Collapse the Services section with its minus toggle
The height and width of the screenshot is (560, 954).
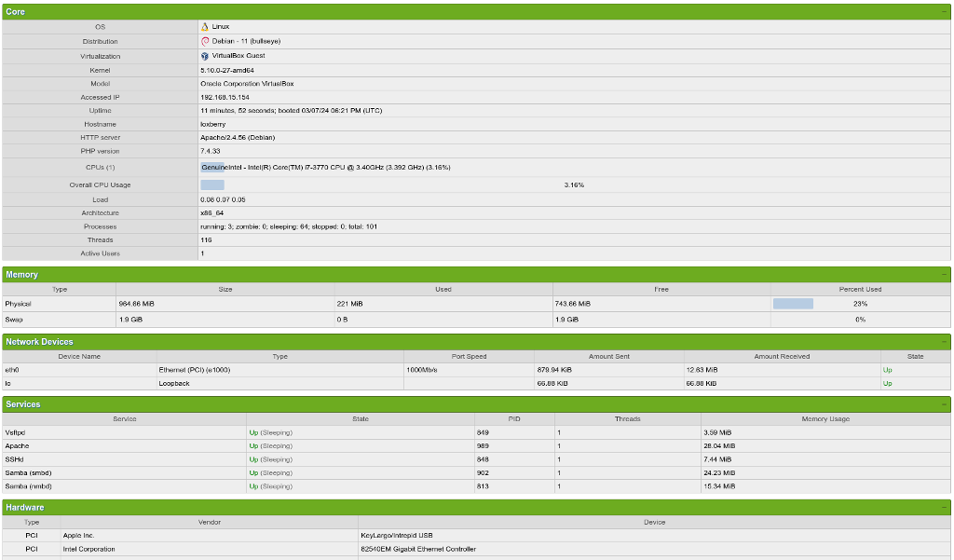(x=945, y=404)
